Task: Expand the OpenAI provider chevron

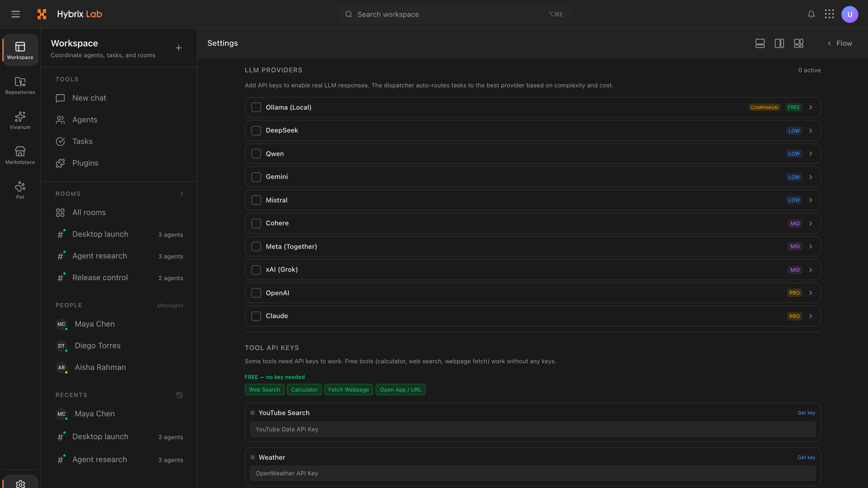Action: point(811,293)
